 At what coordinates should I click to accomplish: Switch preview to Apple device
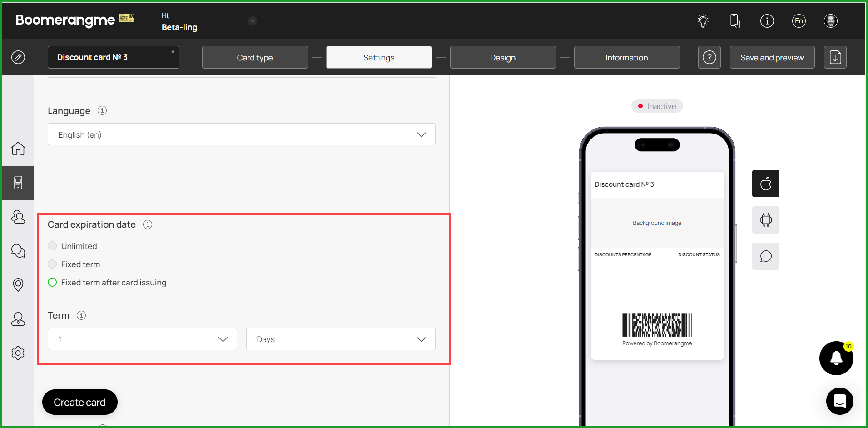765,184
